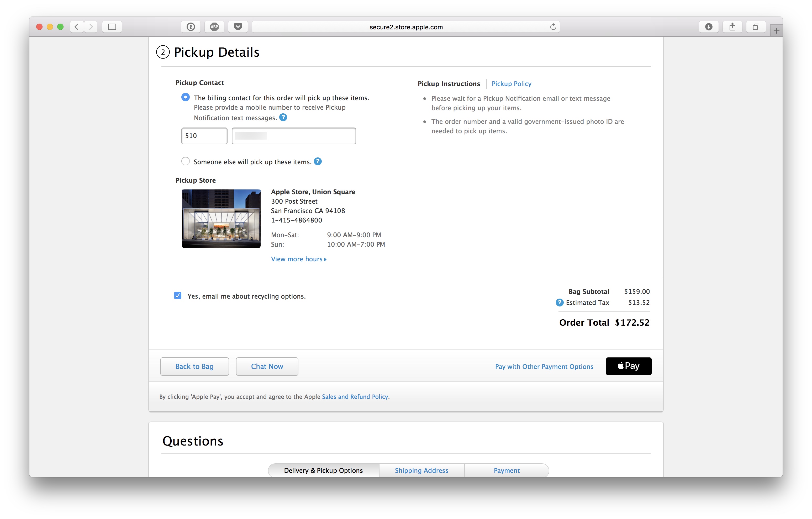Viewport: 812px width, 519px height.
Task: Click the Pocket save extension icon
Action: 238,27
